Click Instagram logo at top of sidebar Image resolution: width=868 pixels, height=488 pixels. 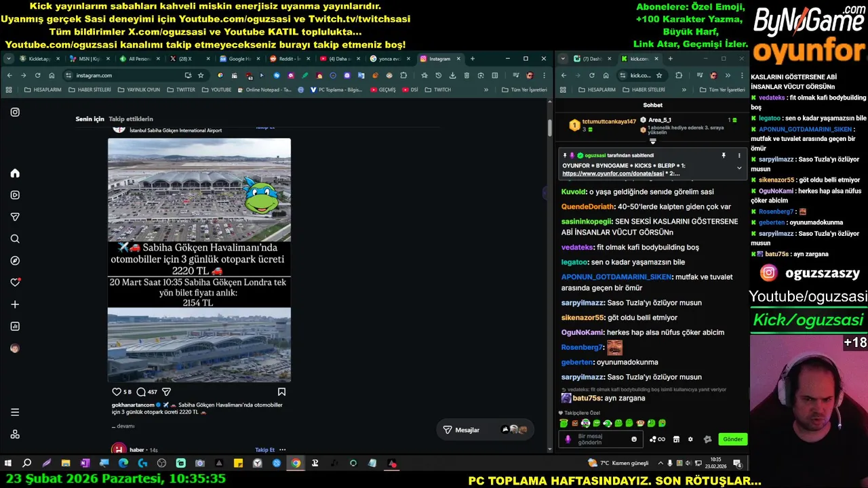(15, 112)
